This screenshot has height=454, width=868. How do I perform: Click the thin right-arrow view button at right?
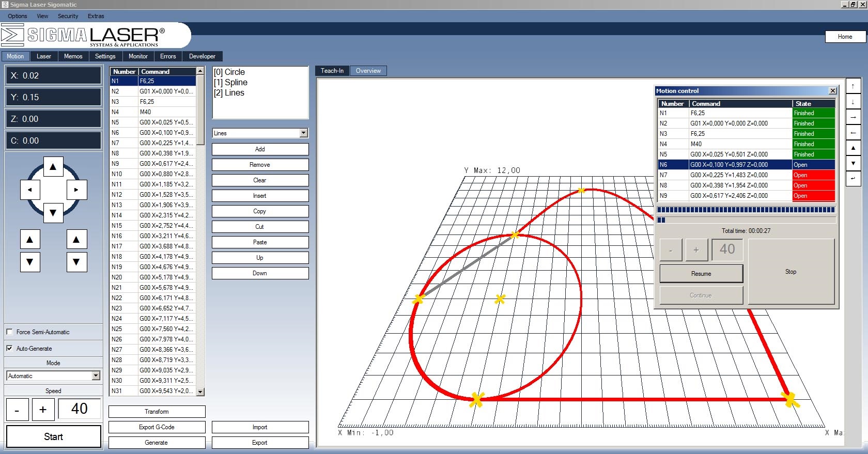click(x=853, y=117)
